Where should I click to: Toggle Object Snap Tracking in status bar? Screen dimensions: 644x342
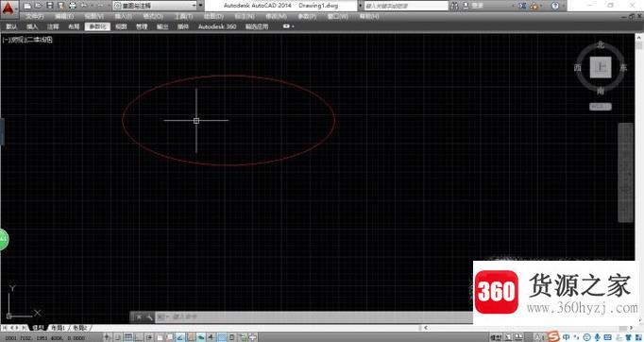[180, 337]
